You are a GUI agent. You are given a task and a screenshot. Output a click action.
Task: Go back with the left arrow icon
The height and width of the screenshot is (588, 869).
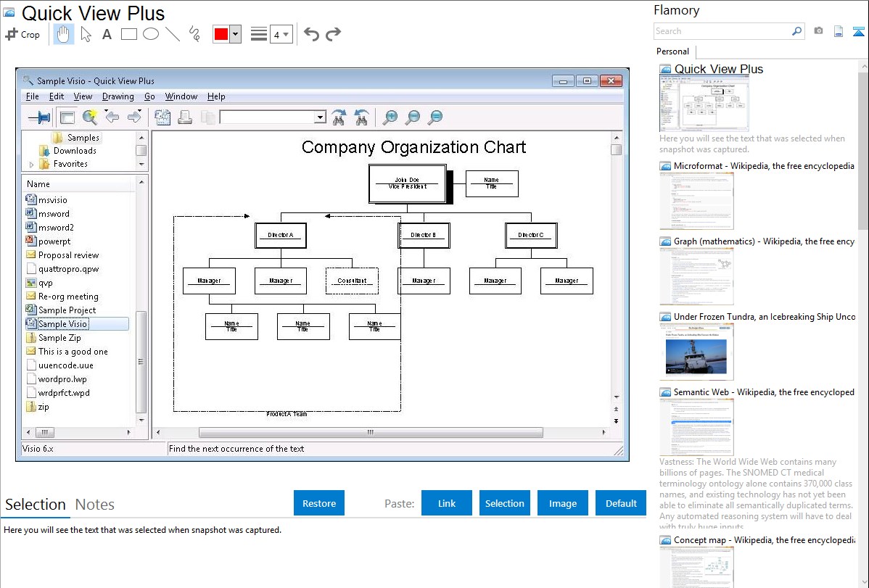[x=112, y=117]
